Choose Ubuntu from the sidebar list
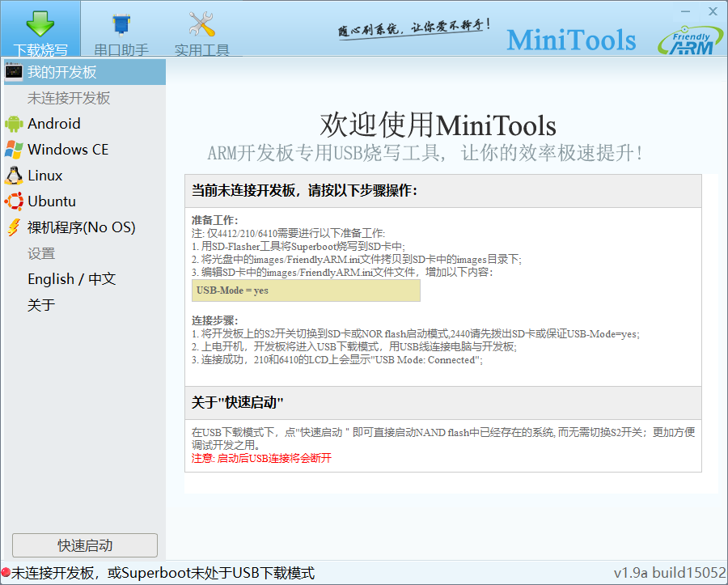 click(x=85, y=201)
